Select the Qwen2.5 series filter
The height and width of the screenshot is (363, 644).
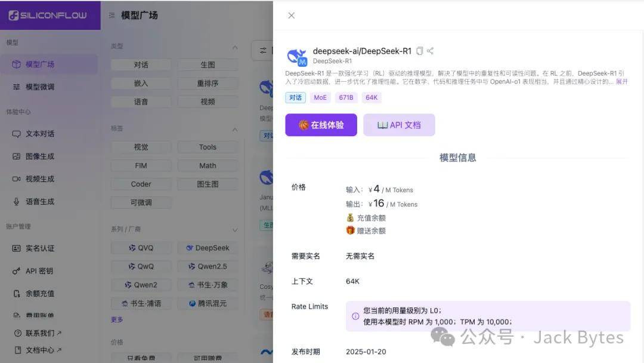[208, 266]
